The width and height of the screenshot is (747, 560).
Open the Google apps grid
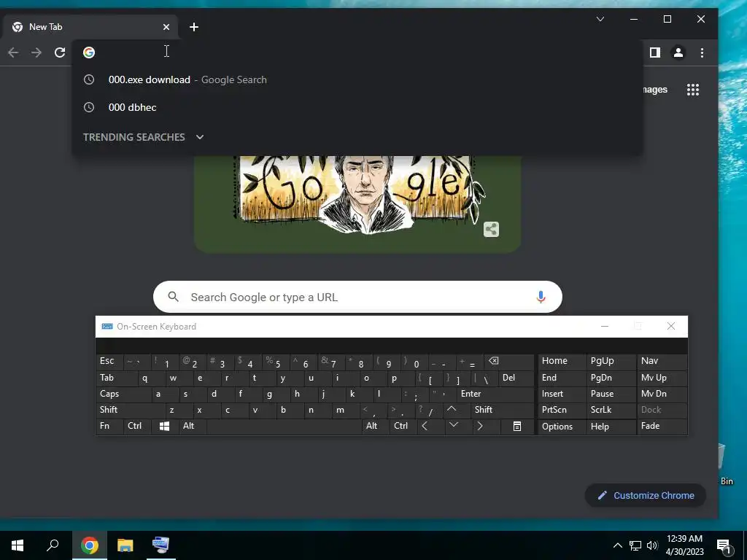(693, 90)
